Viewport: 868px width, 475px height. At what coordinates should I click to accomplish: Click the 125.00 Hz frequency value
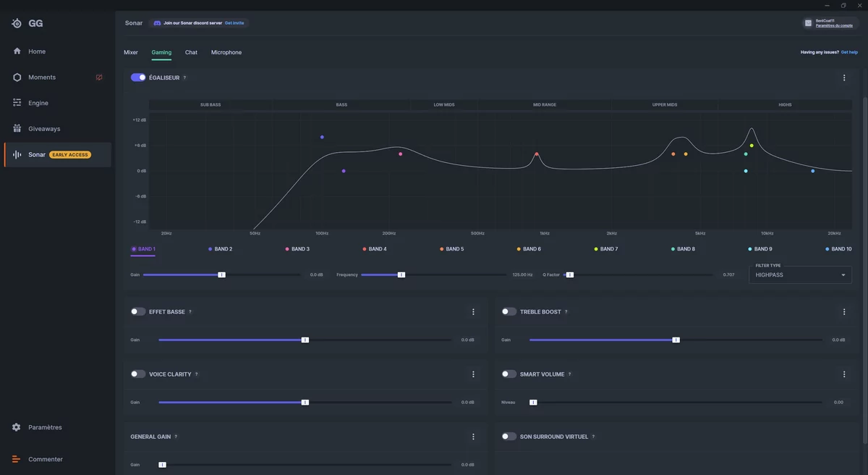click(x=522, y=275)
